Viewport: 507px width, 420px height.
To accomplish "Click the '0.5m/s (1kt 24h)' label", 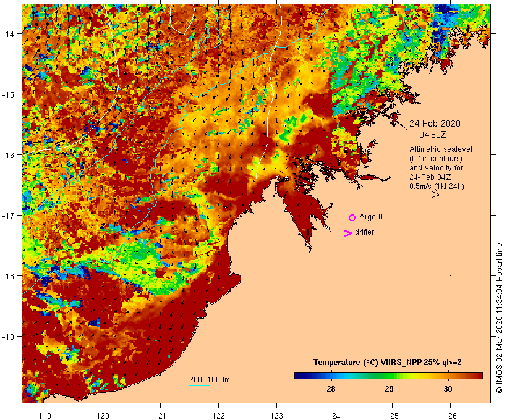I will 437,187.
